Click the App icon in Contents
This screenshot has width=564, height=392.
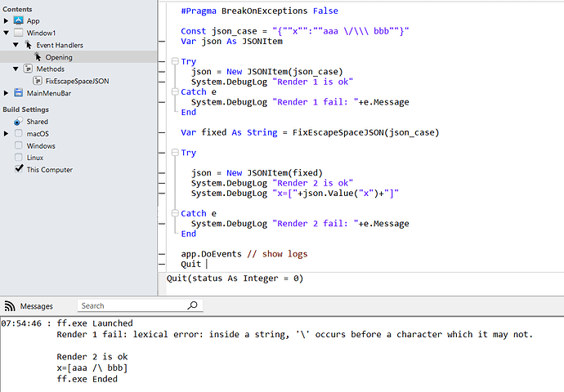[x=18, y=20]
